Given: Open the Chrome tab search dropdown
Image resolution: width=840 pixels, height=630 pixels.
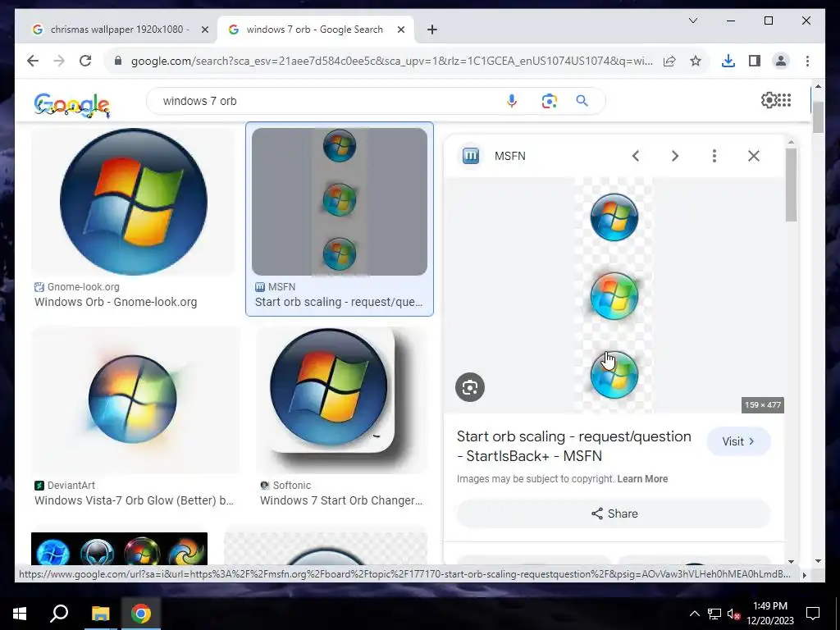Looking at the screenshot, I should (692, 21).
